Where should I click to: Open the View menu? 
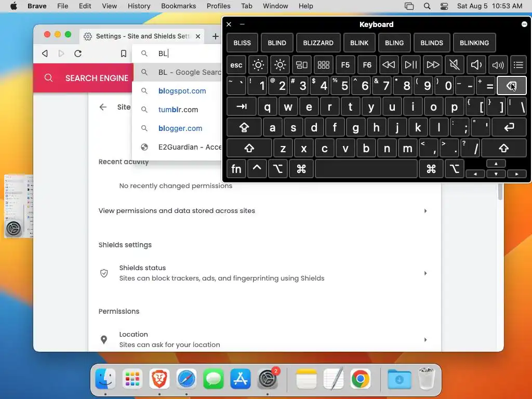point(109,6)
